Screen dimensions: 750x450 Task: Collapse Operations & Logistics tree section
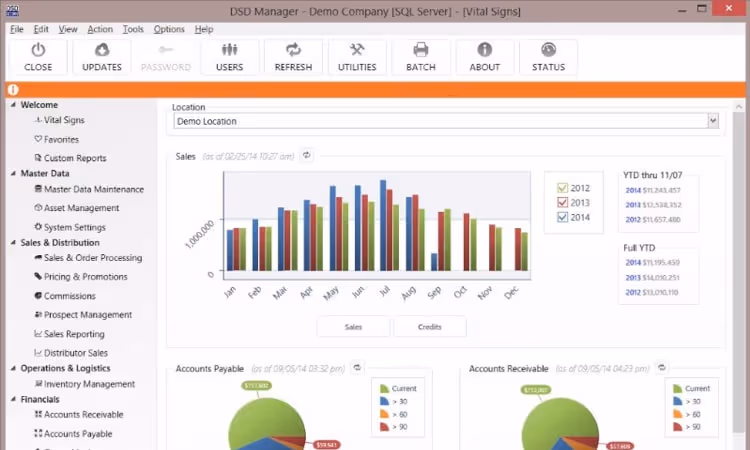click(13, 368)
